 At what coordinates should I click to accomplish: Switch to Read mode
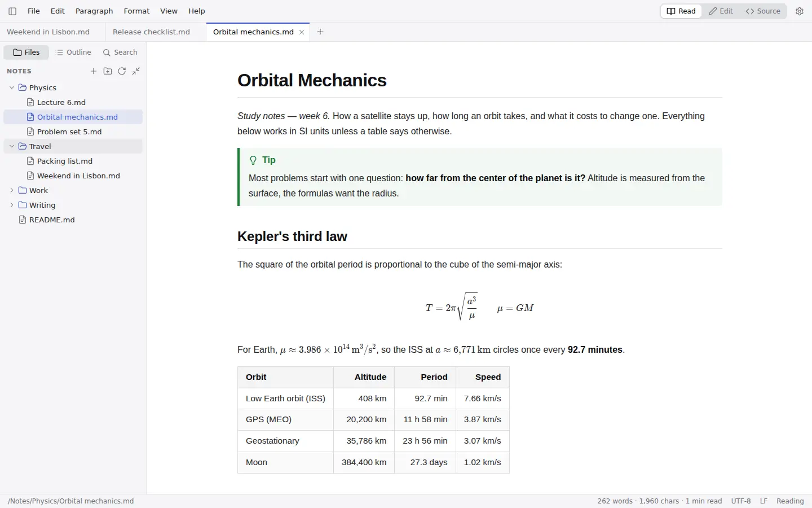[x=681, y=11]
